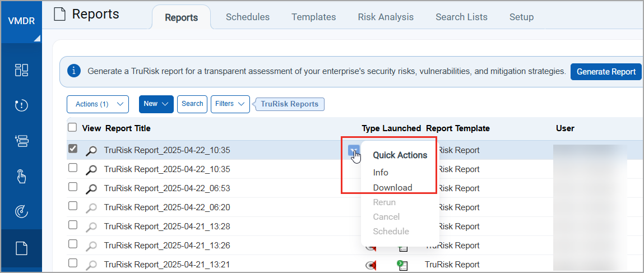
Task: Open the Actions (1) dropdown
Action: click(x=98, y=104)
